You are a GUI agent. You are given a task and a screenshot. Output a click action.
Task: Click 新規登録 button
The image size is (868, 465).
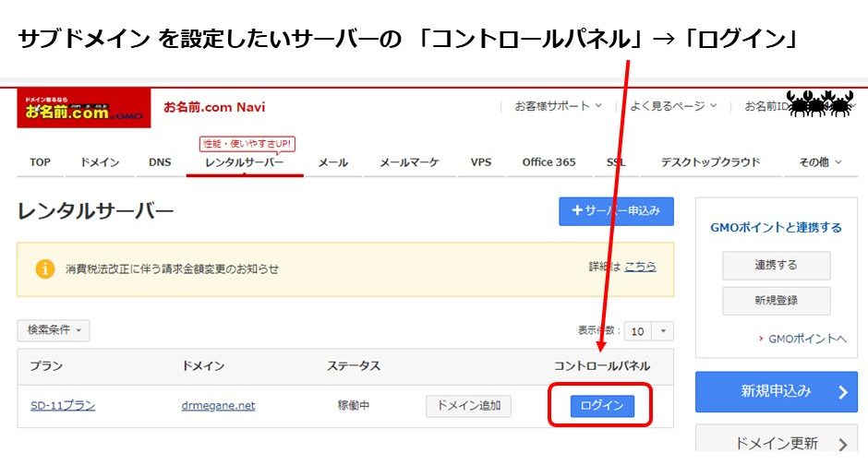(776, 301)
